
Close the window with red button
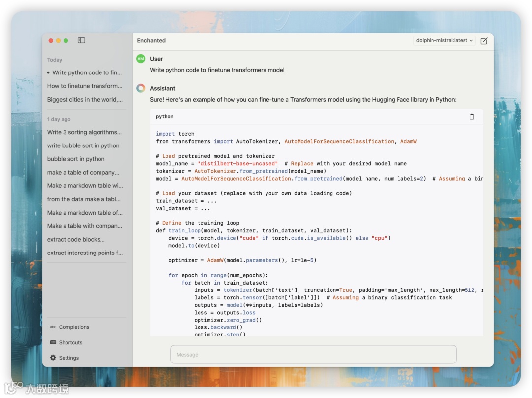coord(51,41)
